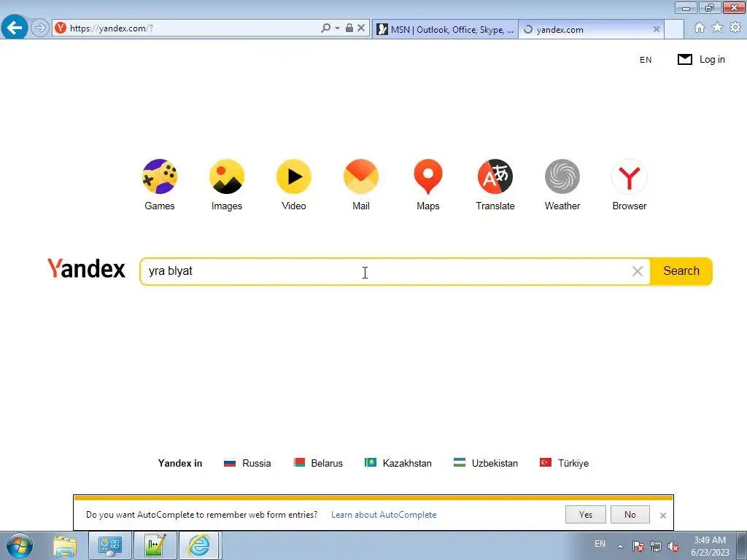The image size is (747, 560).
Task: Open a new blank tab
Action: [x=674, y=29]
